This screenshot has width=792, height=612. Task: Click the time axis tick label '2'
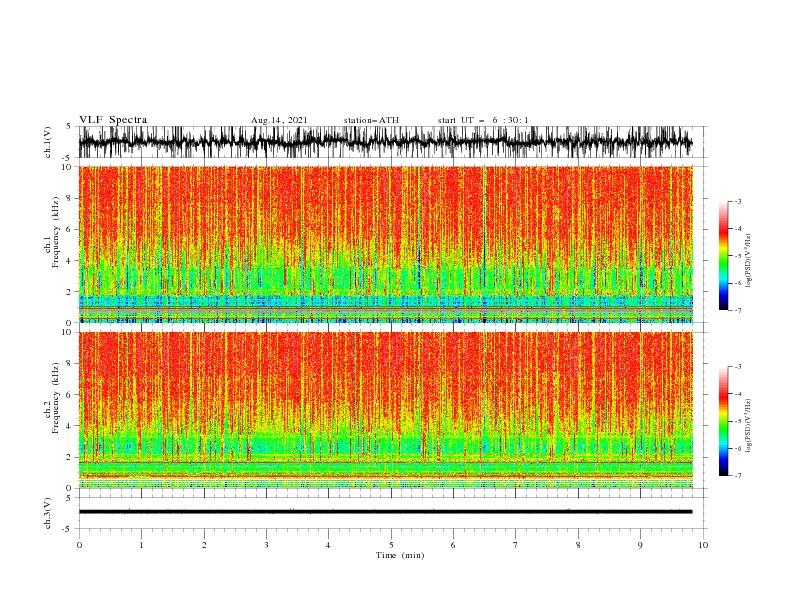click(x=204, y=545)
